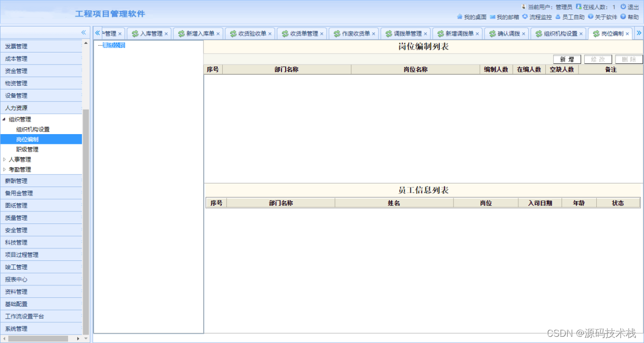Open 我的桌面 (My Desktop) in the header
This screenshot has height=343, width=644.
475,17
